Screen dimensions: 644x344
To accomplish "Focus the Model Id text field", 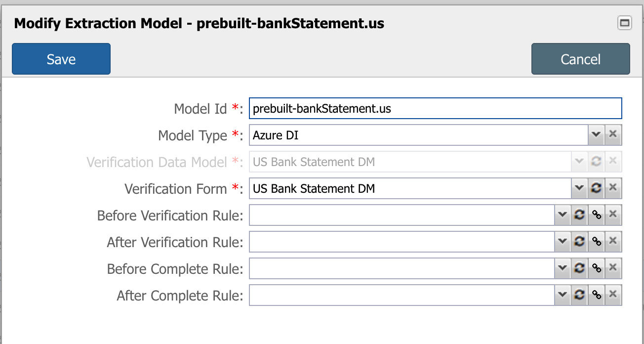I will (436, 108).
